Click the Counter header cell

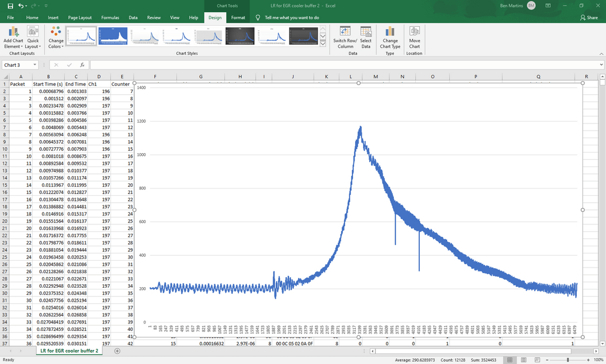(122, 84)
